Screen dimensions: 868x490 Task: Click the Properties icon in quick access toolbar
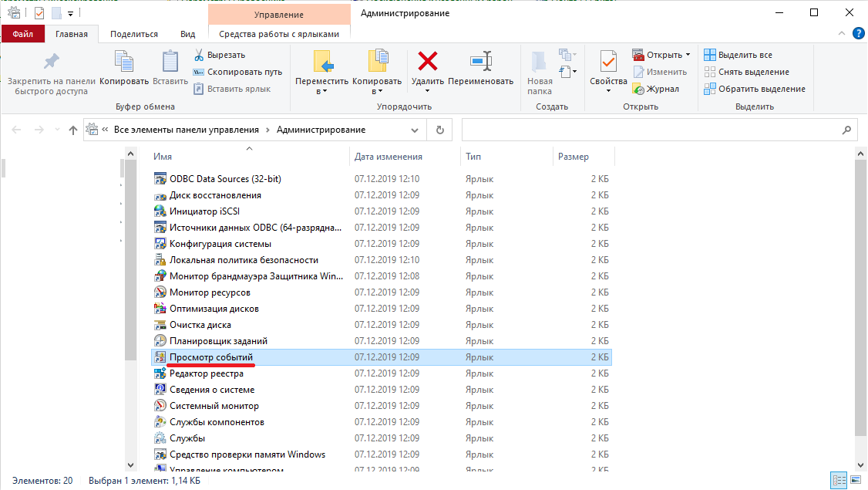[x=39, y=13]
